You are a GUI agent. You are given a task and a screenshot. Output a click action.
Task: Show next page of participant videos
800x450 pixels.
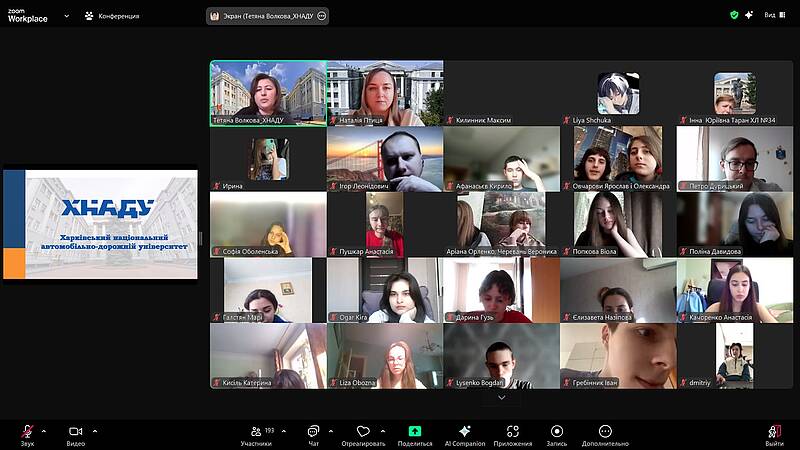(502, 397)
